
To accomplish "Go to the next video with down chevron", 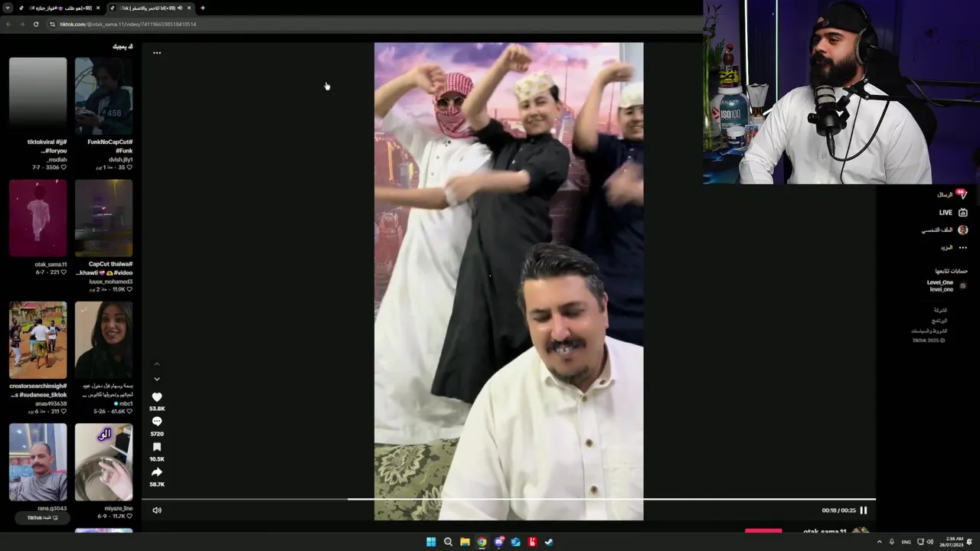I will 157,379.
